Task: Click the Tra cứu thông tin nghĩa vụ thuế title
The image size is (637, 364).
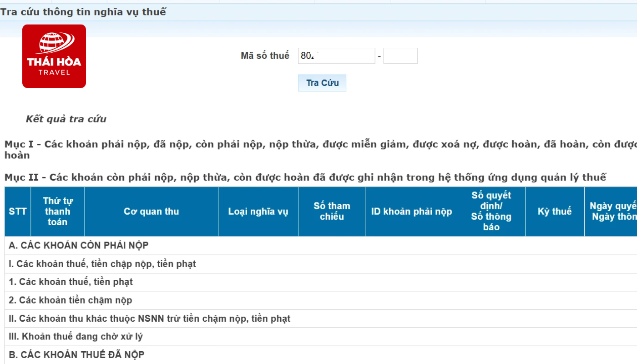Action: pos(83,12)
